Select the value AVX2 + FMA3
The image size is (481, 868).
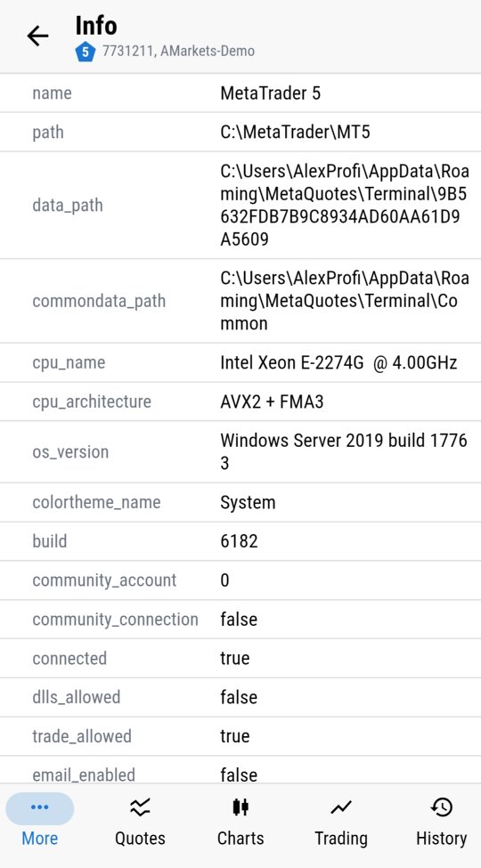point(272,402)
